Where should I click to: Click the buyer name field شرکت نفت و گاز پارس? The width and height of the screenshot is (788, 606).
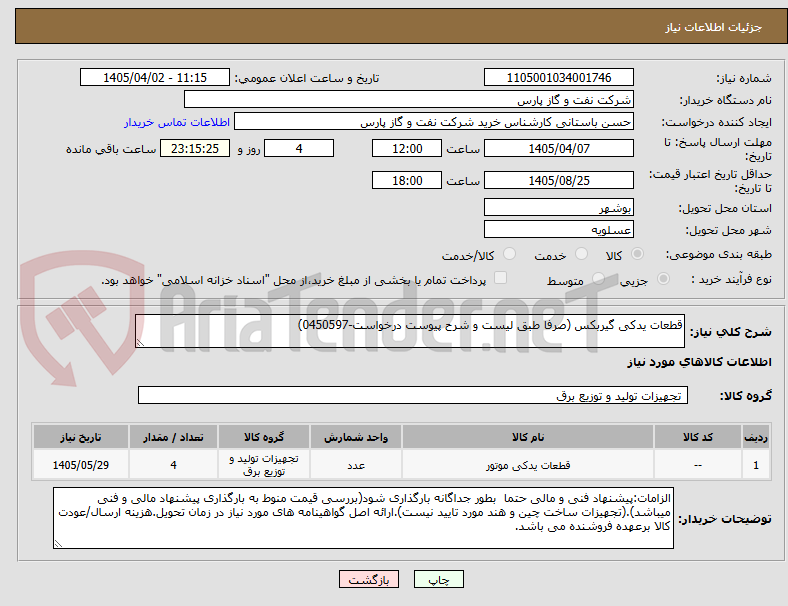(x=409, y=99)
